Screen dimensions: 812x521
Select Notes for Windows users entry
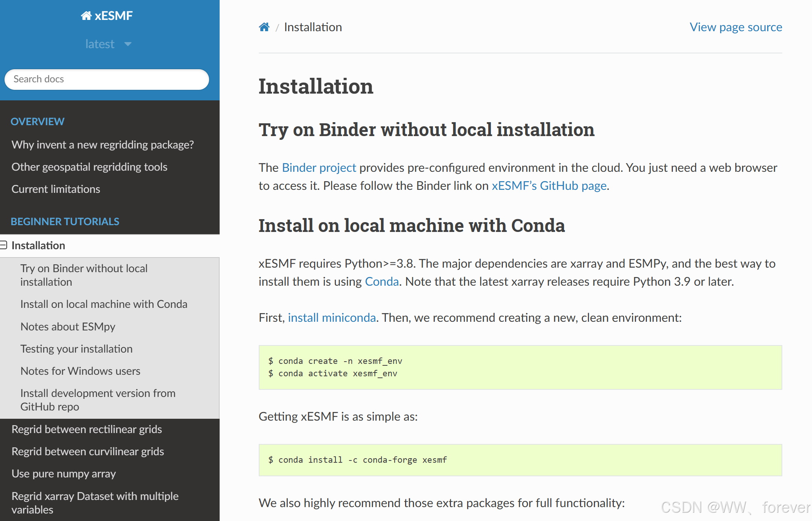coord(80,371)
